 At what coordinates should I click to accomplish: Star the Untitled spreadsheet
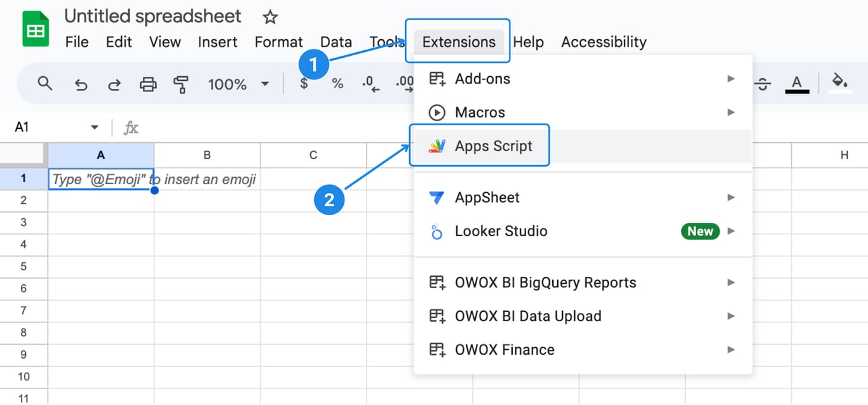point(270,17)
